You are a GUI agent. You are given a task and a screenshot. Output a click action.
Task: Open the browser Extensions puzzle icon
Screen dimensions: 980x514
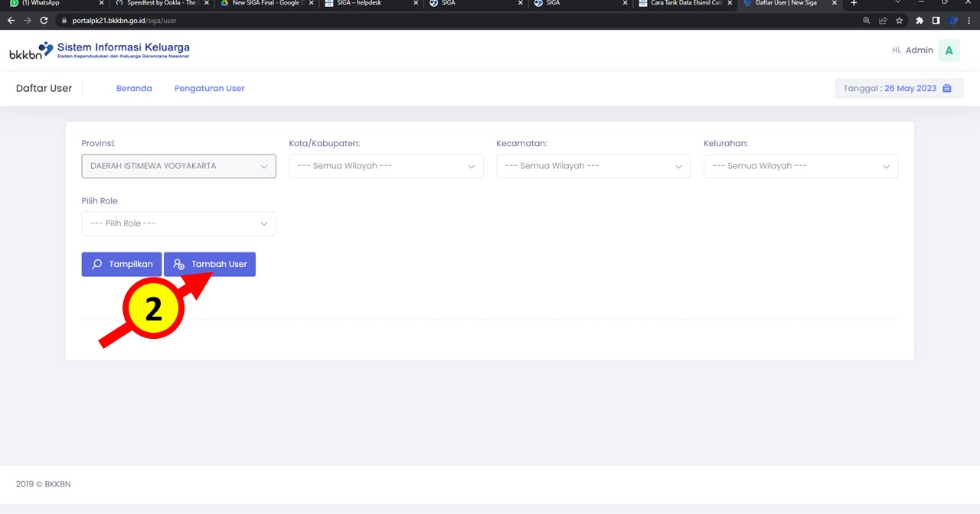coord(919,20)
